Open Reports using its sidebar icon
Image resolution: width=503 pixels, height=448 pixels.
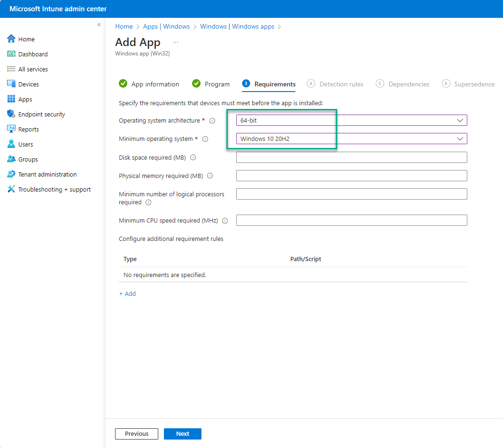(13, 129)
